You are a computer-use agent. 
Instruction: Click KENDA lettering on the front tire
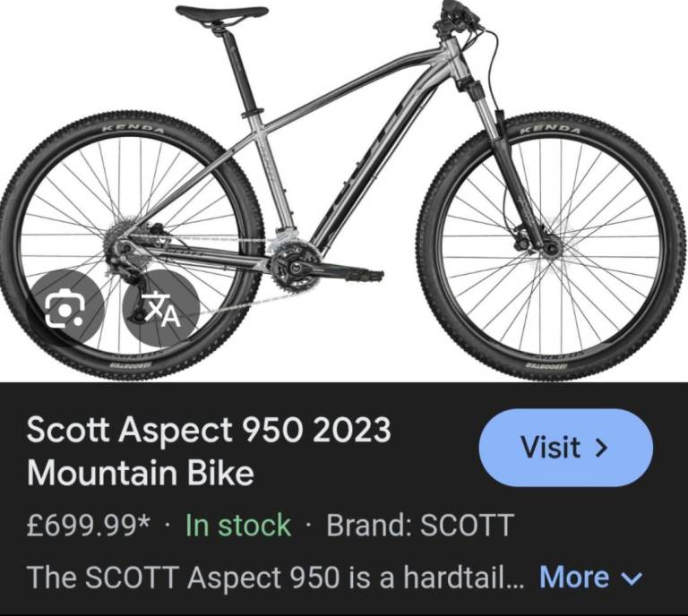(x=549, y=130)
